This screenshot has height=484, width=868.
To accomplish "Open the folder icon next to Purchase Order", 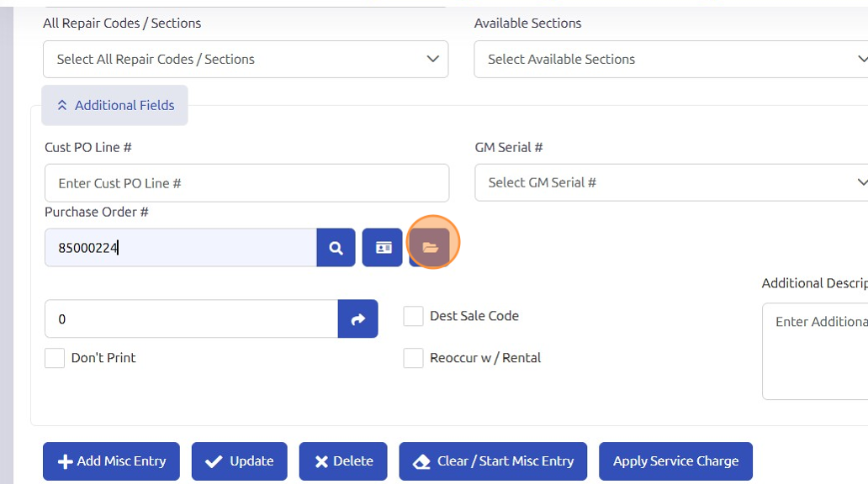I will [430, 248].
